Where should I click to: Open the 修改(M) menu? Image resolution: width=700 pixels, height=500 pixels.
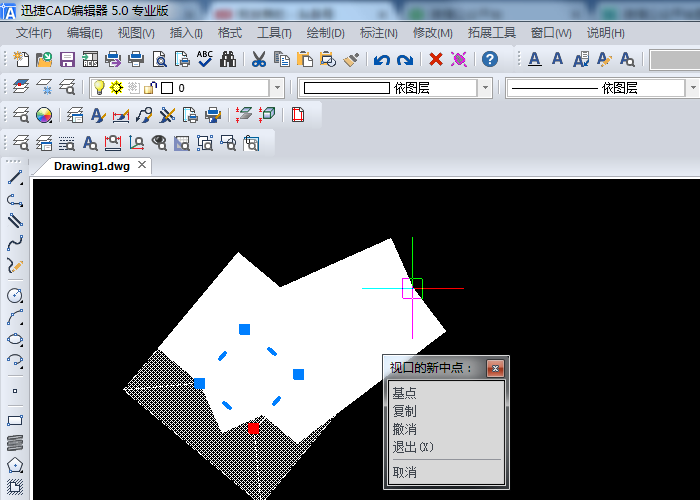[x=432, y=33]
